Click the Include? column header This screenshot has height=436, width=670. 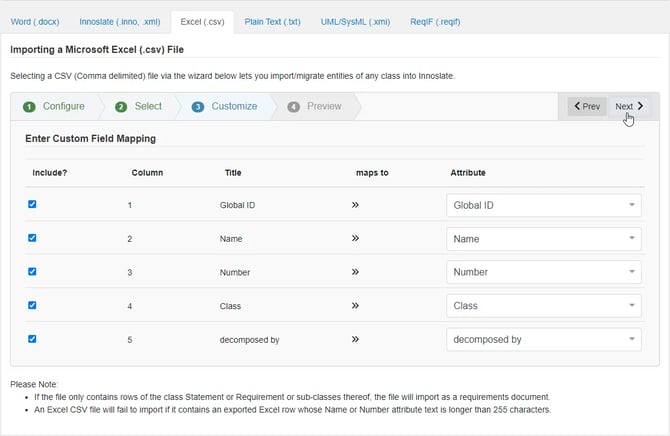(50, 173)
